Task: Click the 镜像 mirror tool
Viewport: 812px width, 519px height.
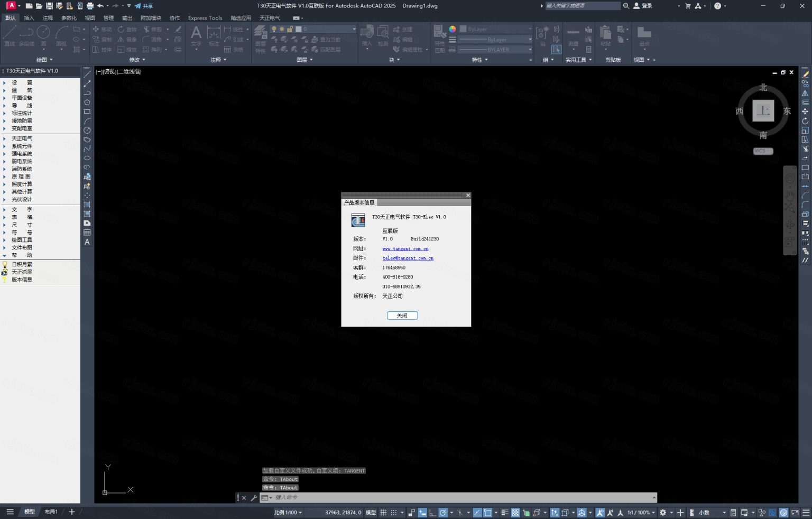Action: coord(127,39)
